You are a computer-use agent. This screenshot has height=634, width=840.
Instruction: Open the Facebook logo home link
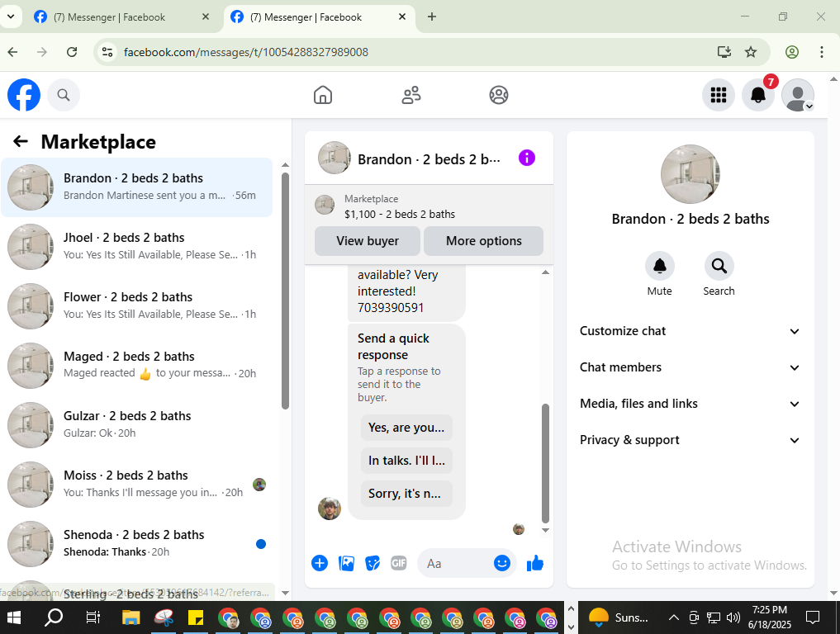(24, 95)
